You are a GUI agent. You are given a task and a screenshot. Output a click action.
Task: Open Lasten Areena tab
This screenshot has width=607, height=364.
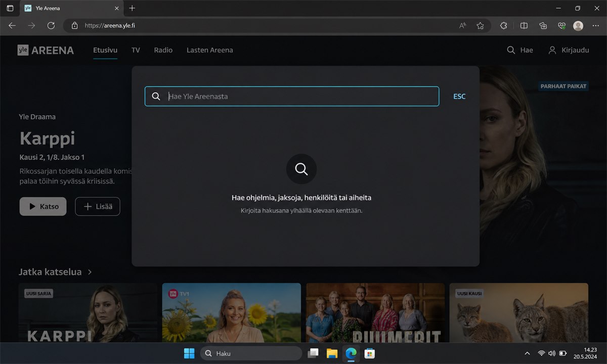210,50
